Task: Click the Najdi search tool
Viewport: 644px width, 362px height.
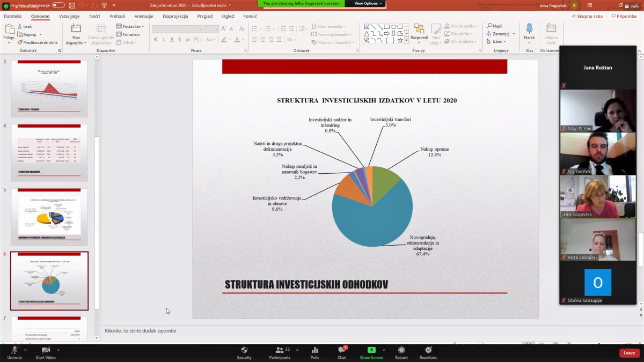Action: [x=495, y=26]
